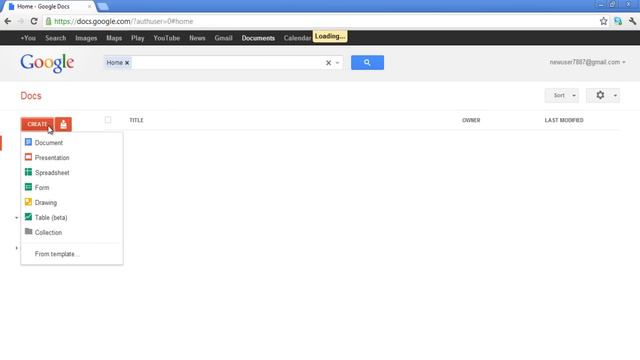The height and width of the screenshot is (360, 640).
Task: Click the browser address bar URL
Action: (124, 21)
